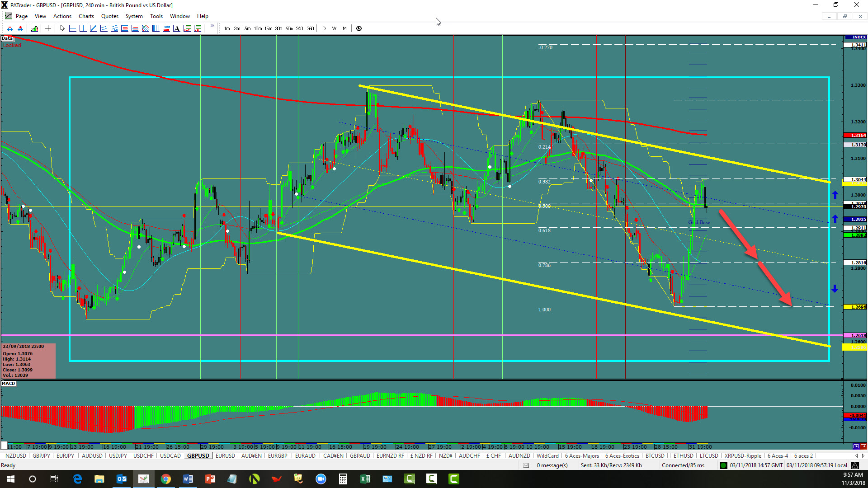The width and height of the screenshot is (868, 488).
Task: Open the Quotes menu
Action: [x=110, y=16]
